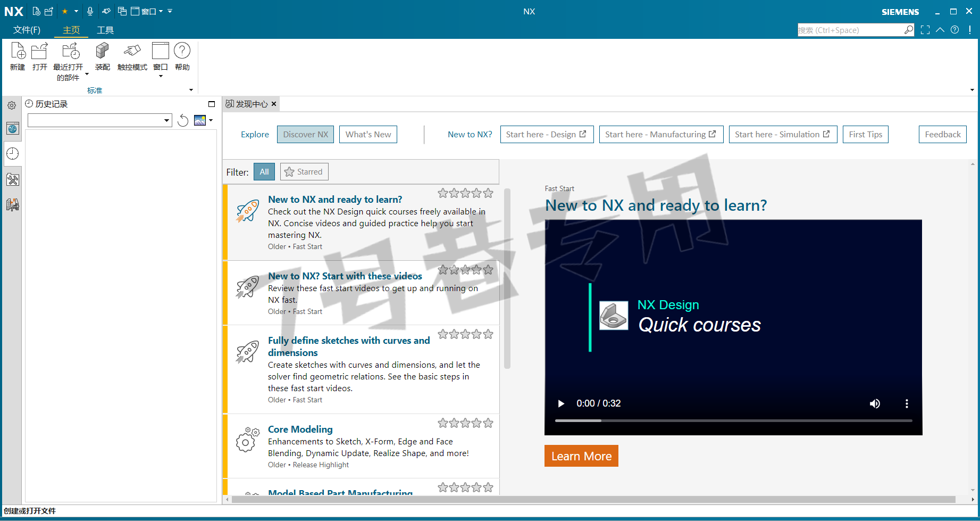Expand the history view style arrow

pyautogui.click(x=211, y=120)
